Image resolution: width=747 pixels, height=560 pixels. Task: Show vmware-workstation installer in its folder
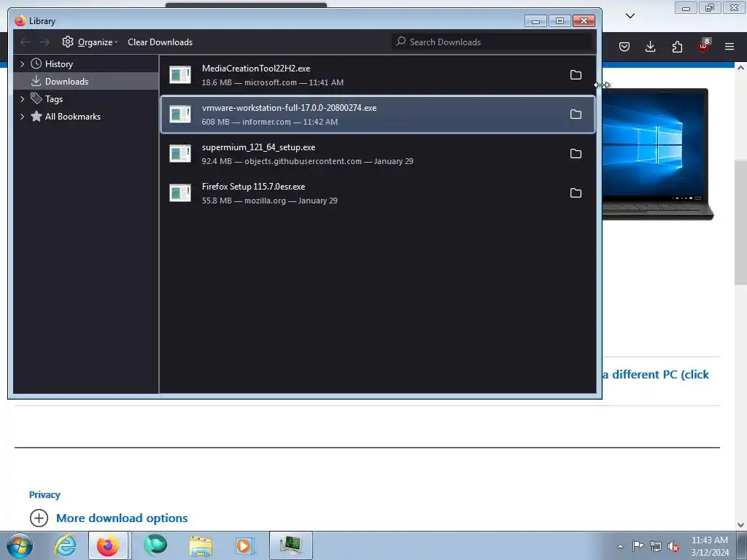[576, 114]
